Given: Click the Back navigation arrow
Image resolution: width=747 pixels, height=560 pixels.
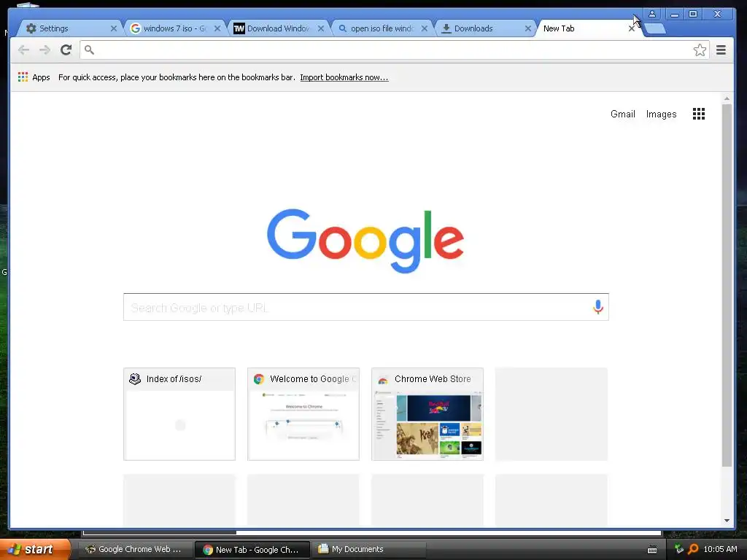Looking at the screenshot, I should coord(23,50).
